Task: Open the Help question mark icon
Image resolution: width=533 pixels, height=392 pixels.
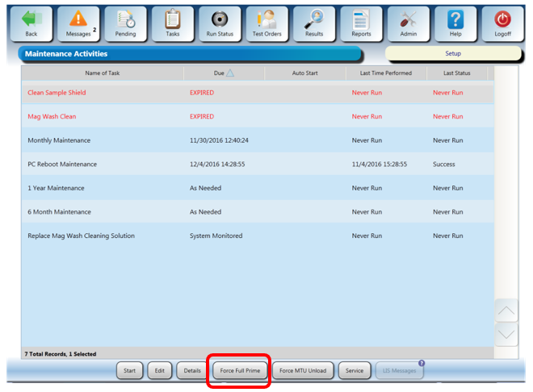Action: click(x=455, y=20)
